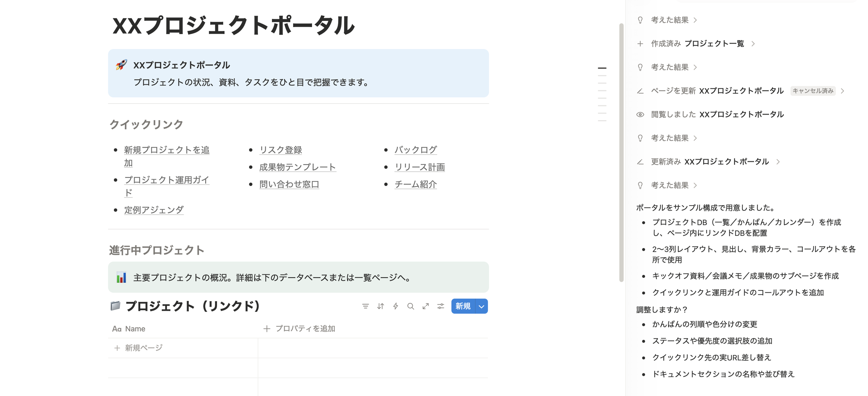Click the page vertical scrollbar

click(x=621, y=152)
